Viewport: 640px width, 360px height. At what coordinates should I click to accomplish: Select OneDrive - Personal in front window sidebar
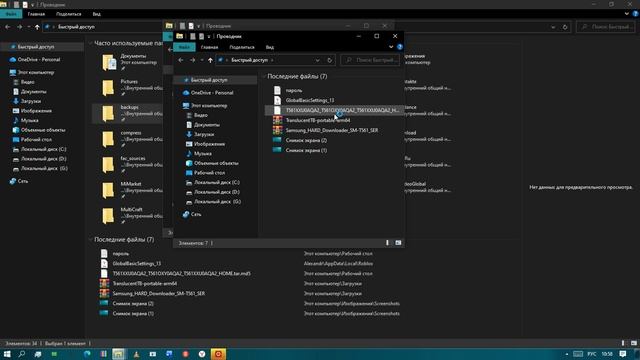click(211, 93)
